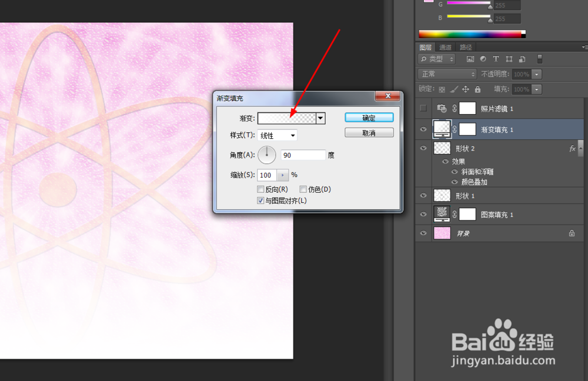Show the 照片滤镜 1 layer visibility box
This screenshot has height=381, width=588.
click(x=423, y=108)
